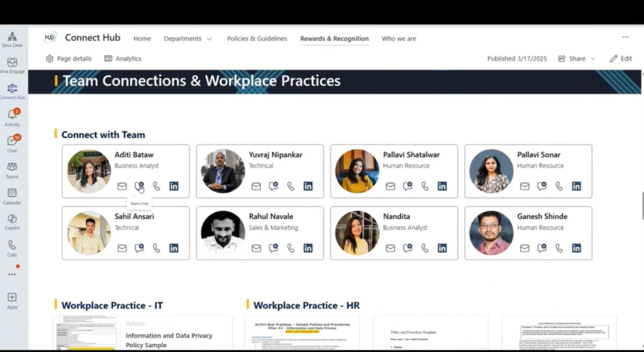Viewport: 644px width, 352px height.
Task: Open Information and Data Privacy Policy Sample
Action: tap(169, 340)
